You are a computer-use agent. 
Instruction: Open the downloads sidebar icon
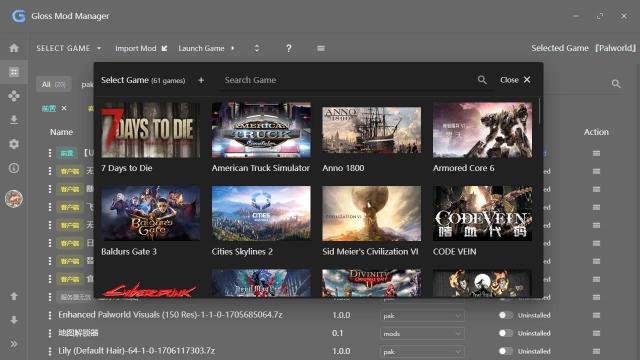pyautogui.click(x=14, y=120)
